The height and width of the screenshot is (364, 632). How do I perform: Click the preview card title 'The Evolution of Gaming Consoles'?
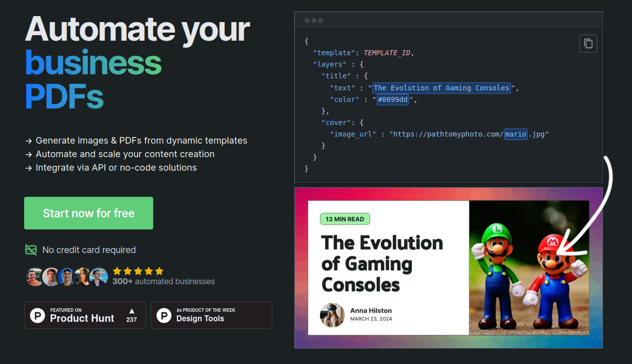tap(382, 264)
